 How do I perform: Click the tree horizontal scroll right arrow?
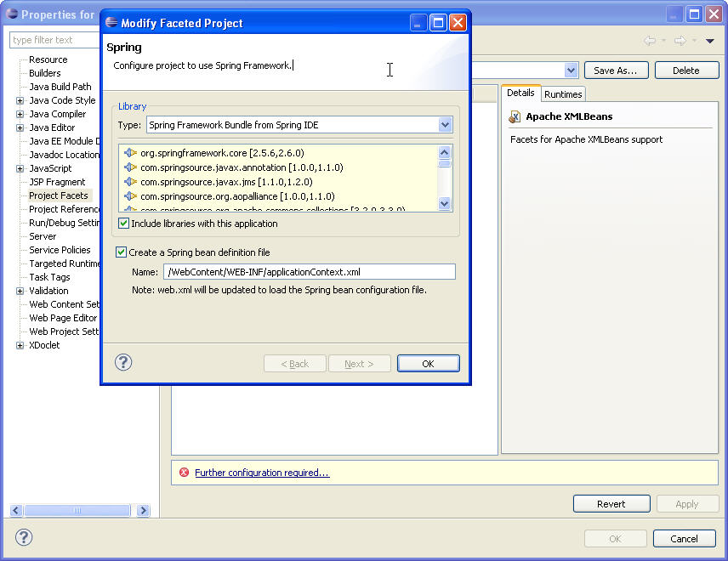tap(143, 510)
